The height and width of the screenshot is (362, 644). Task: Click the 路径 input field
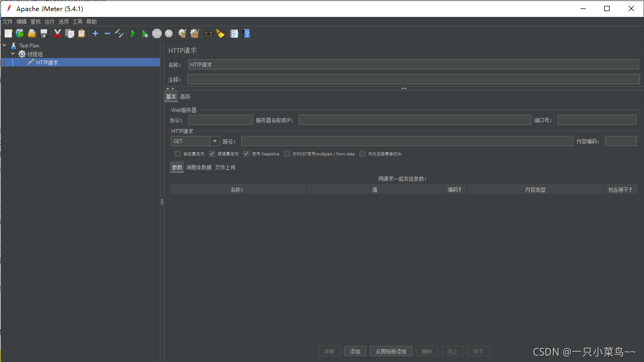[x=407, y=141]
